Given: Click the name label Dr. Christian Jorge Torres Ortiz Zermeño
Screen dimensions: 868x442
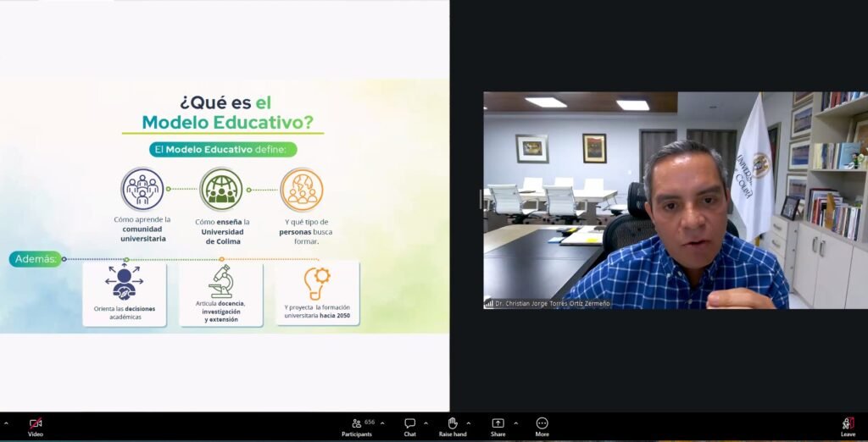Looking at the screenshot, I should point(553,304).
